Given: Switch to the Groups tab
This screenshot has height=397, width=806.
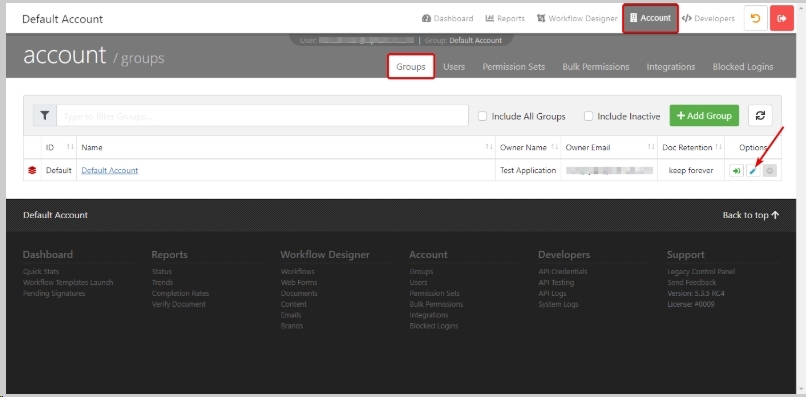Looking at the screenshot, I should point(411,66).
